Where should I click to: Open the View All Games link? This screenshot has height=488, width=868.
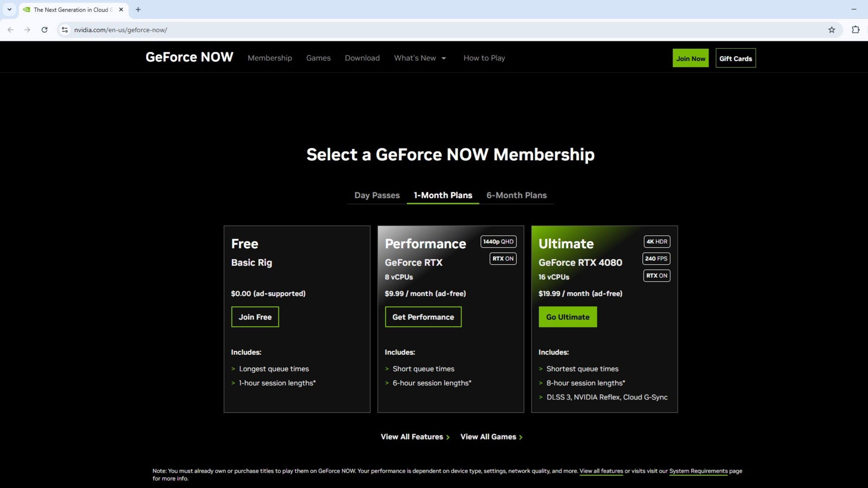click(491, 437)
